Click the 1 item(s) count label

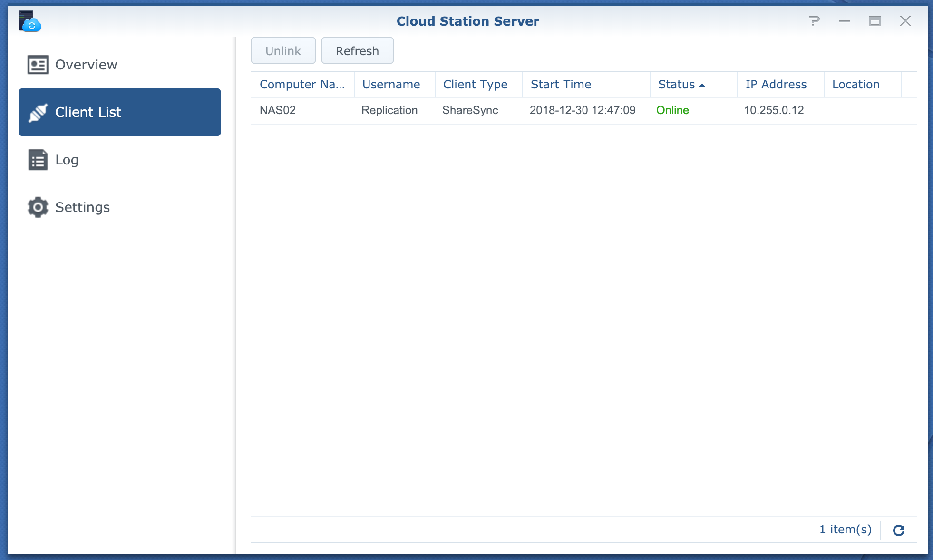[x=846, y=530]
